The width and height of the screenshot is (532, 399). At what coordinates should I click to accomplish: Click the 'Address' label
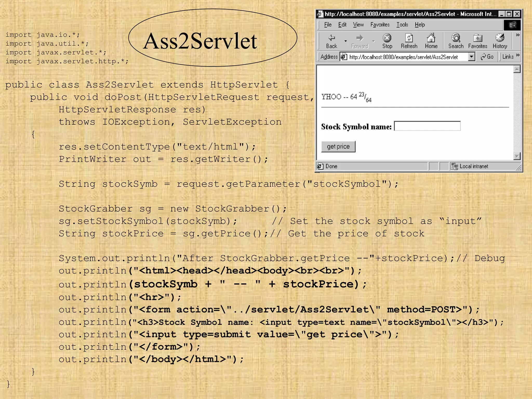click(329, 57)
